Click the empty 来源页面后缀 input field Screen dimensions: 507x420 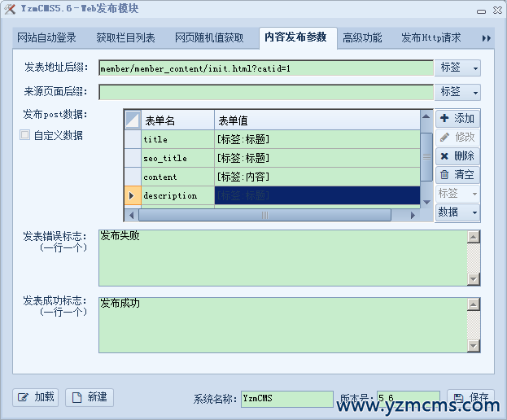[266, 93]
